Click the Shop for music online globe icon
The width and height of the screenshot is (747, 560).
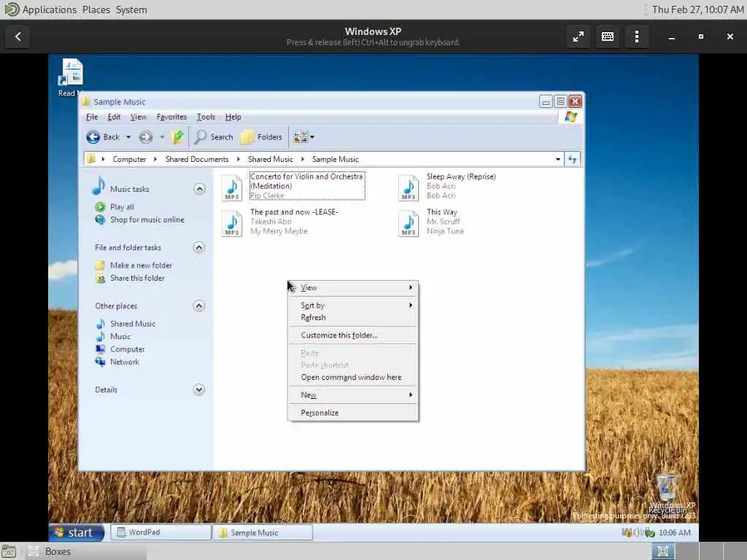click(x=100, y=219)
